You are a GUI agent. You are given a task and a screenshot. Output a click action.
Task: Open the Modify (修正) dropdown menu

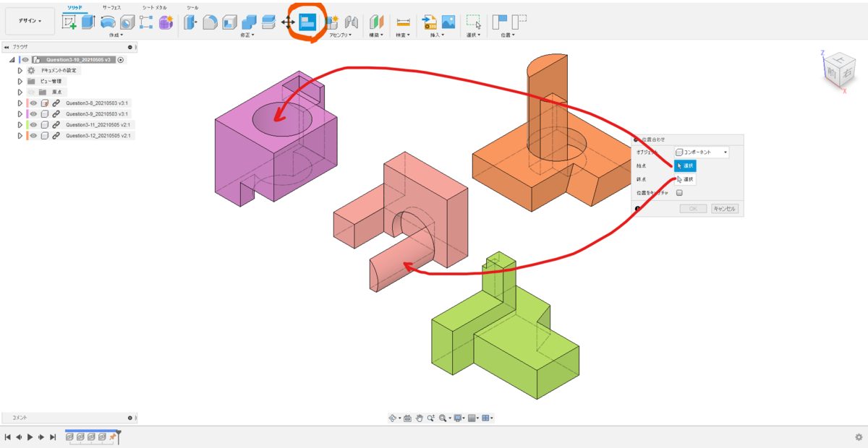(247, 35)
